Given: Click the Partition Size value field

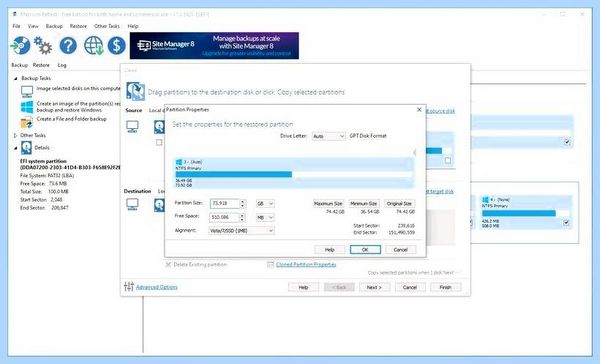Looking at the screenshot, I should coord(225,204).
